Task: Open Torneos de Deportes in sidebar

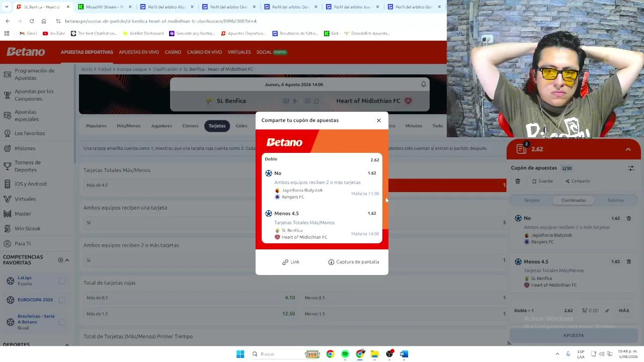Action: coord(28,166)
